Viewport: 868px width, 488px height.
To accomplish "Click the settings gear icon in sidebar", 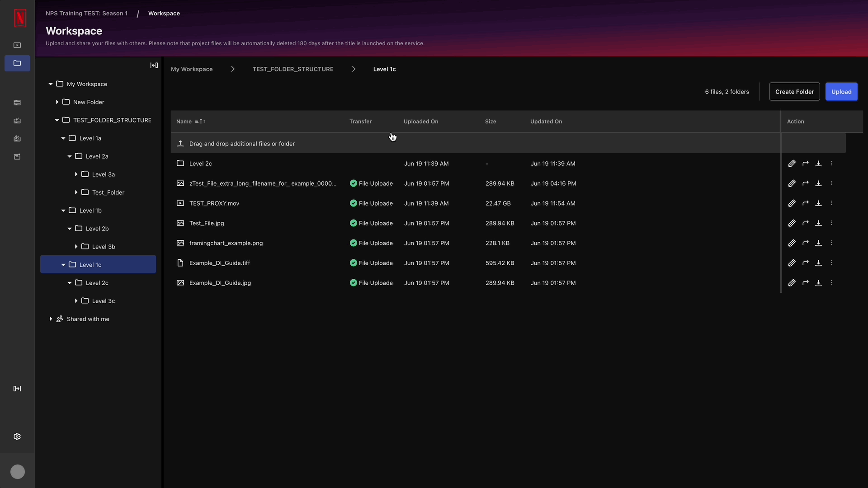I will point(17,436).
